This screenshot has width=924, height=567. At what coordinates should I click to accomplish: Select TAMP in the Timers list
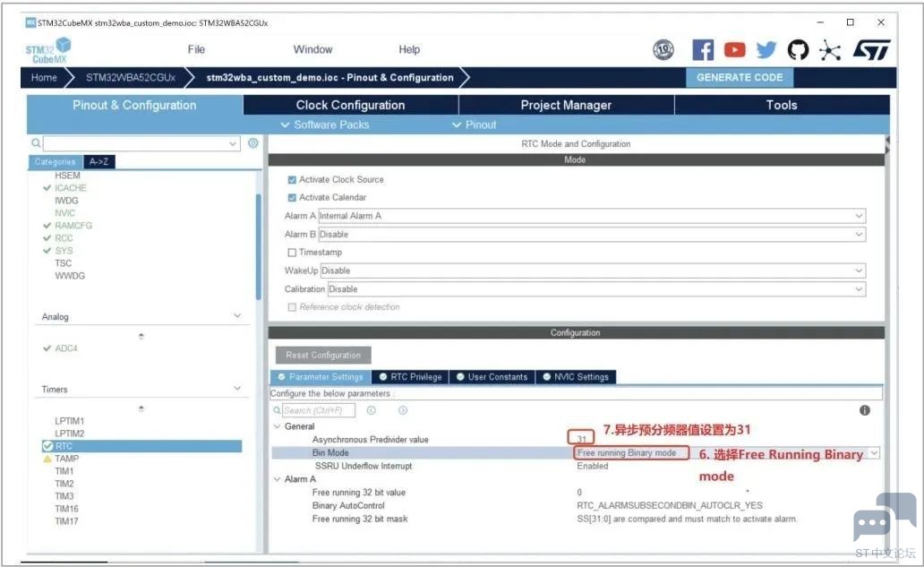[66, 459]
